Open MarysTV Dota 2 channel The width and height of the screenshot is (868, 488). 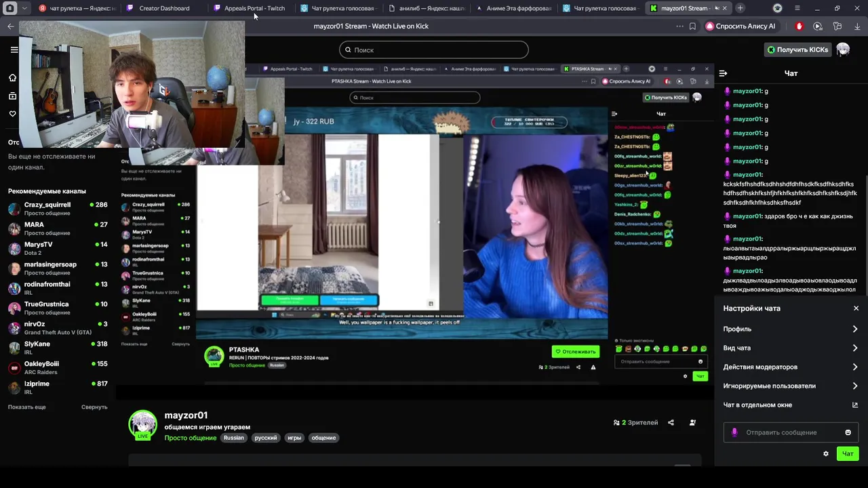coord(58,248)
